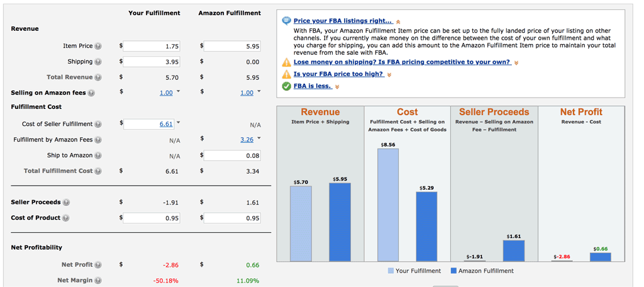Click warning icon beside Lose money on shipping
Viewport: 644px width, 287px height.
pos(286,62)
